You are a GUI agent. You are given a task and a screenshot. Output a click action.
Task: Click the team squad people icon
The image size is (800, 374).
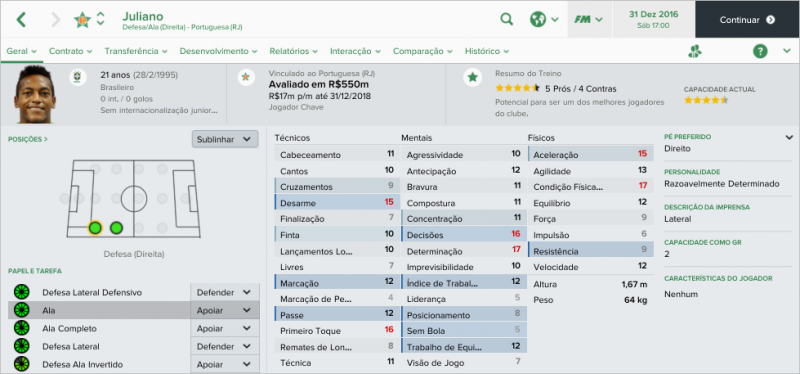(x=694, y=51)
